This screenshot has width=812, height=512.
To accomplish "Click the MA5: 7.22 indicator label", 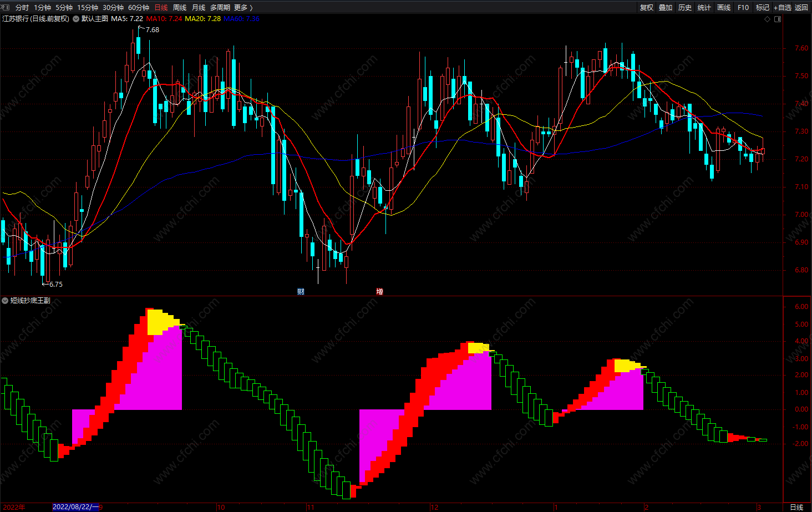I will click(x=127, y=19).
